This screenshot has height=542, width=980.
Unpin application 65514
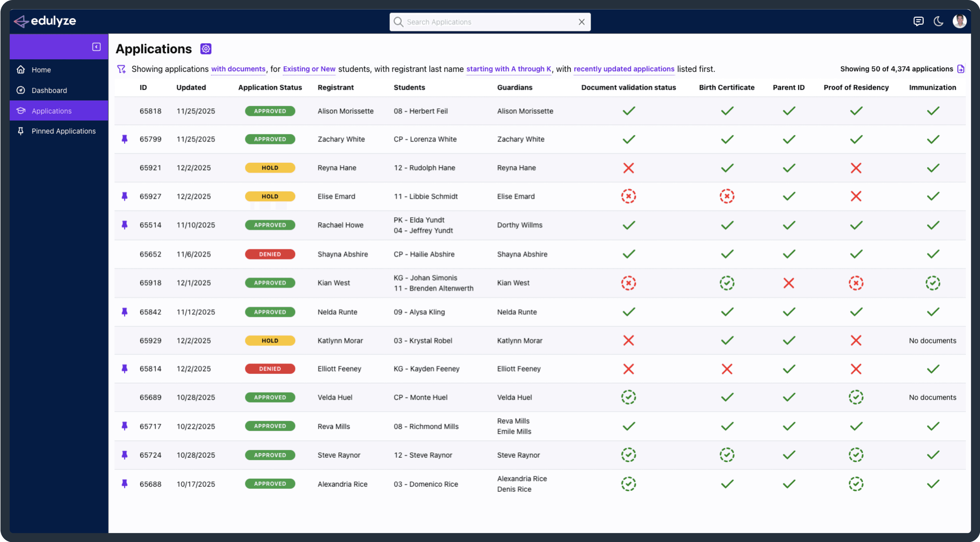pos(124,225)
